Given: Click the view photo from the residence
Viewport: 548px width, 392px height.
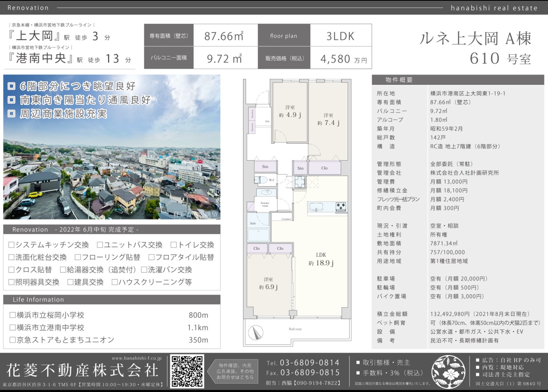Looking at the screenshot, I should click(x=112, y=147).
